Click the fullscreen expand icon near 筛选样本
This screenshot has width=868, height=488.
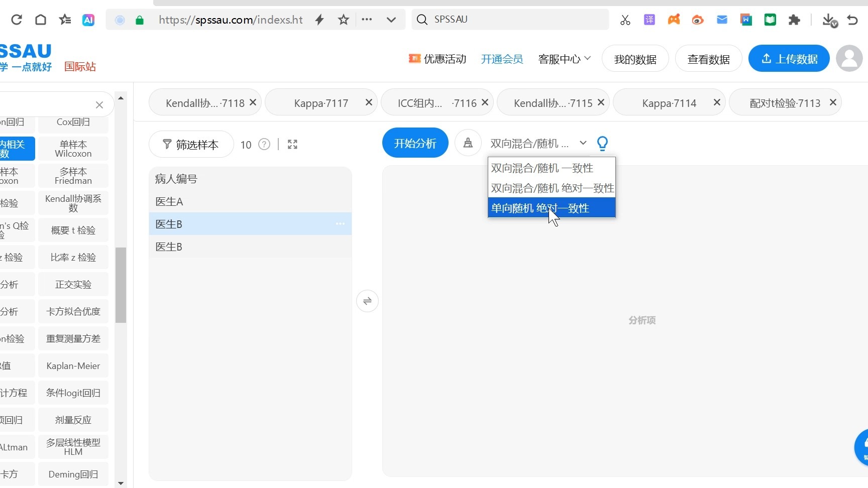click(292, 144)
